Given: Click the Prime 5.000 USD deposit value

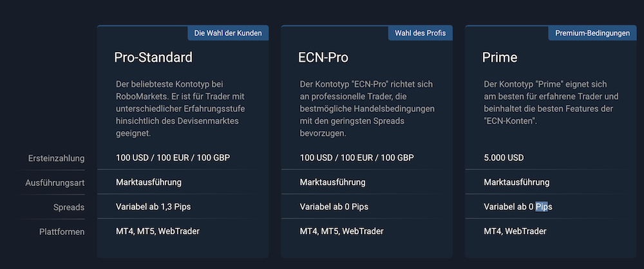Looking at the screenshot, I should [x=504, y=158].
